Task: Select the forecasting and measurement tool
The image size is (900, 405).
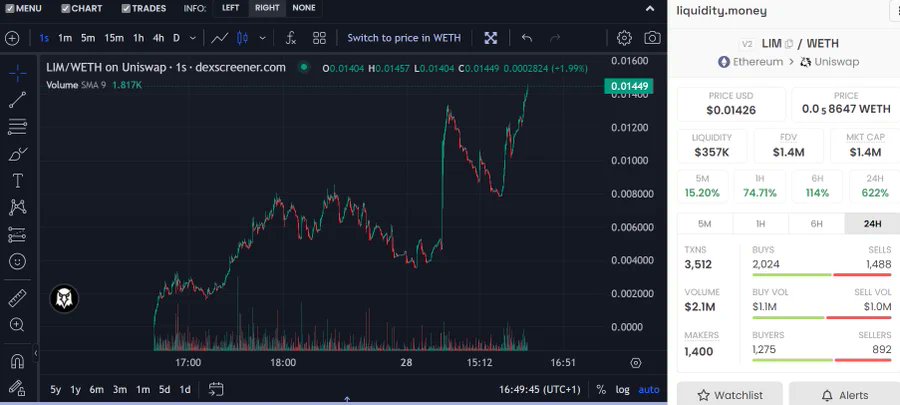Action: tap(17, 235)
